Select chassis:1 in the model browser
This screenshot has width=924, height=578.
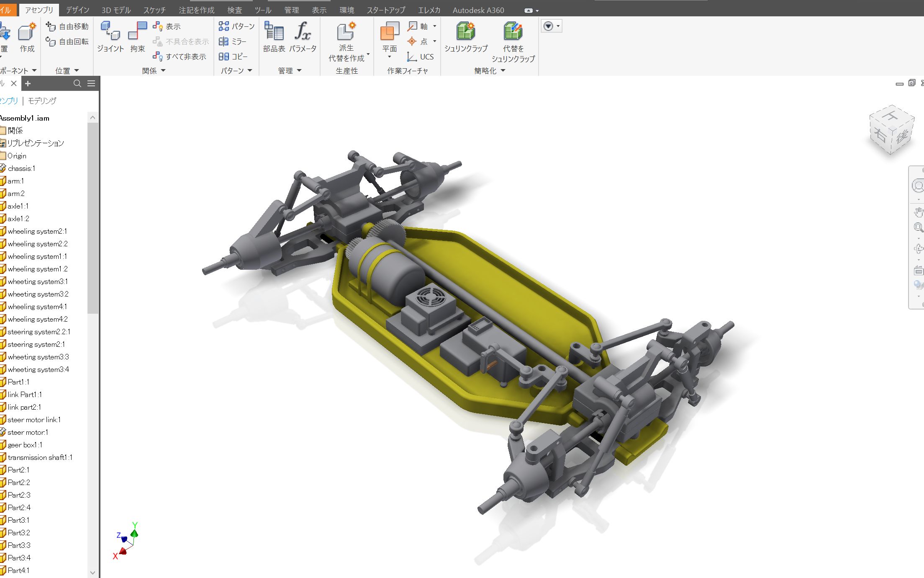[x=21, y=168]
